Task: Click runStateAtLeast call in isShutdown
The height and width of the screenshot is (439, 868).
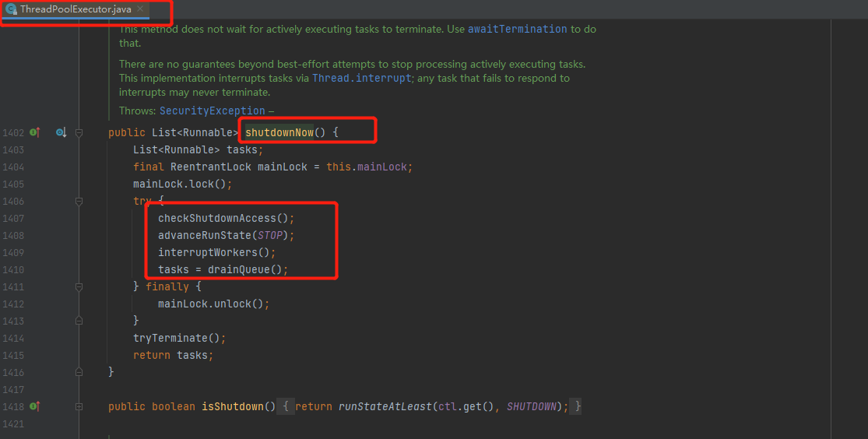Action: (x=385, y=406)
